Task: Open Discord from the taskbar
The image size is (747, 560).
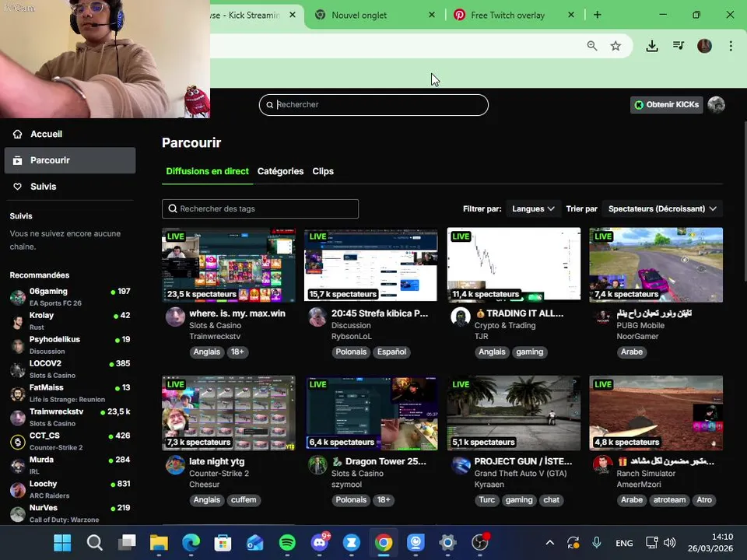Action: tap(319, 542)
